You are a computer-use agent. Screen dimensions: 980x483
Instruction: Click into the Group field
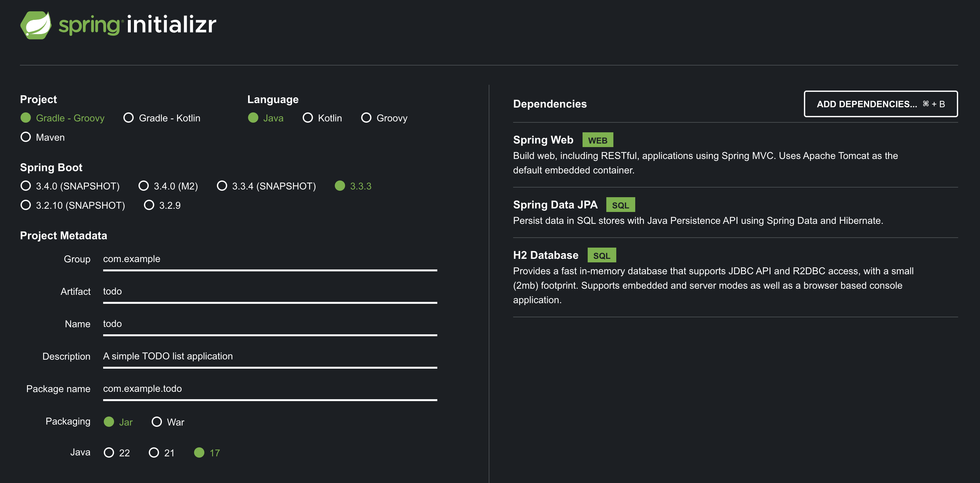tap(270, 259)
